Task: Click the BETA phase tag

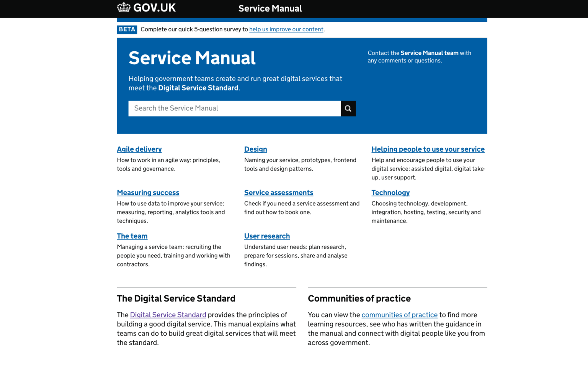Action: point(127,29)
